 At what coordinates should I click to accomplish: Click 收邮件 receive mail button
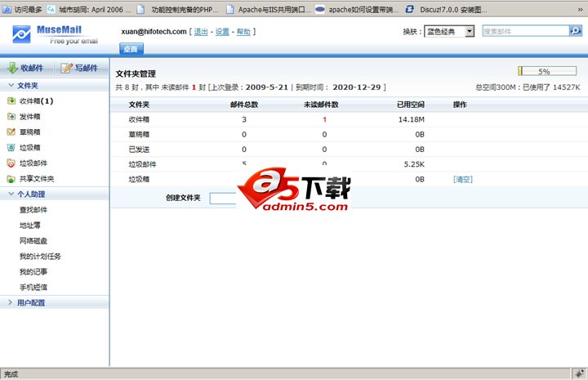(26, 68)
